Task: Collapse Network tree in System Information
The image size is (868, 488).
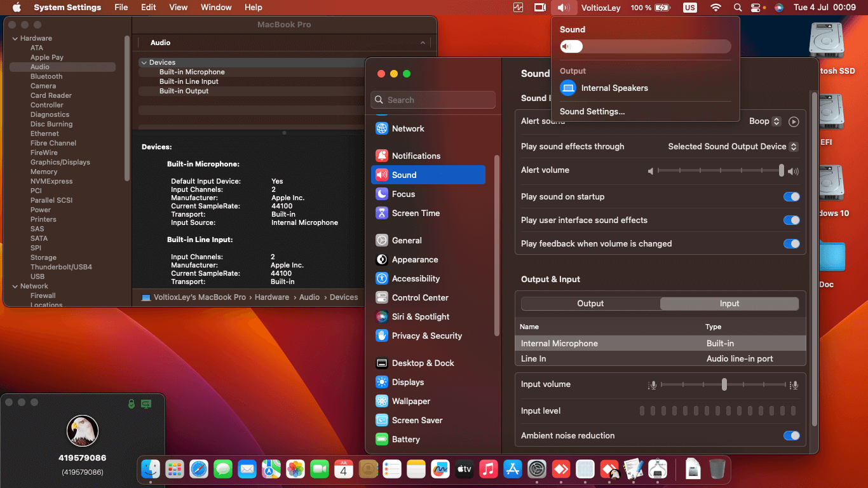Action: coord(15,287)
